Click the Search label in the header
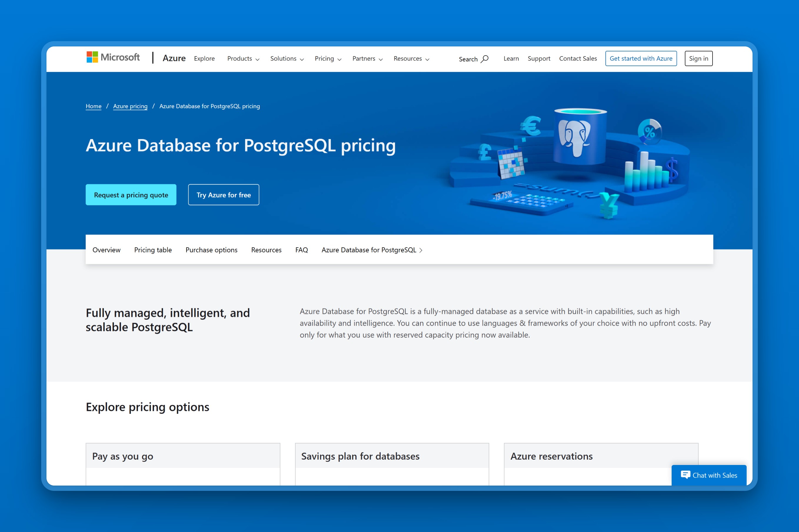Image resolution: width=799 pixels, height=532 pixels. tap(468, 59)
